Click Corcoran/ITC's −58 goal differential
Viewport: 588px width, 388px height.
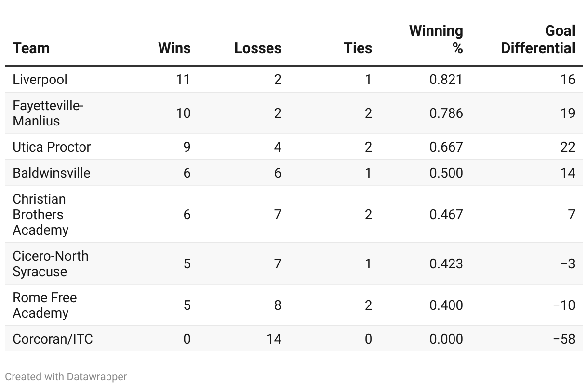click(564, 339)
